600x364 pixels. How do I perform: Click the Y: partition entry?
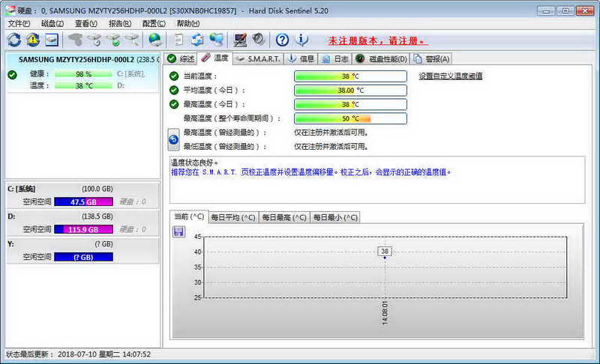(x=82, y=250)
